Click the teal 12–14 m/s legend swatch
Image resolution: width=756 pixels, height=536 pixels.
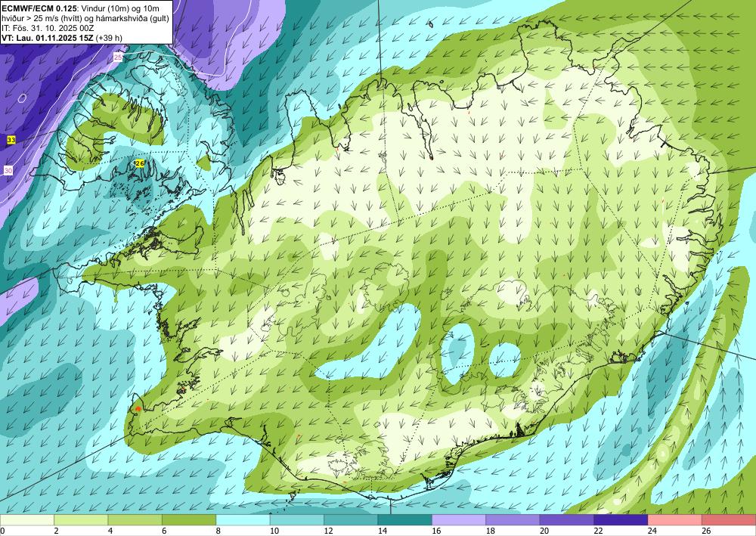point(351,519)
